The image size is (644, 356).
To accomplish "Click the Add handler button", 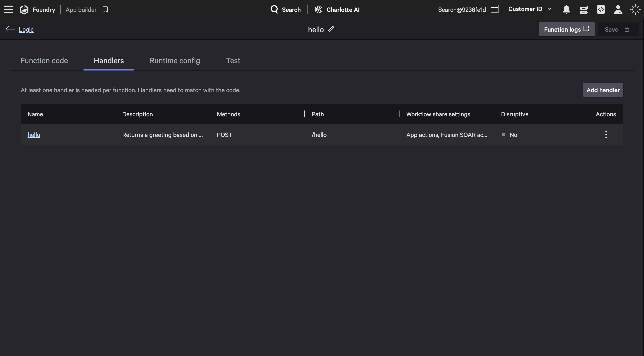I will click(x=603, y=90).
